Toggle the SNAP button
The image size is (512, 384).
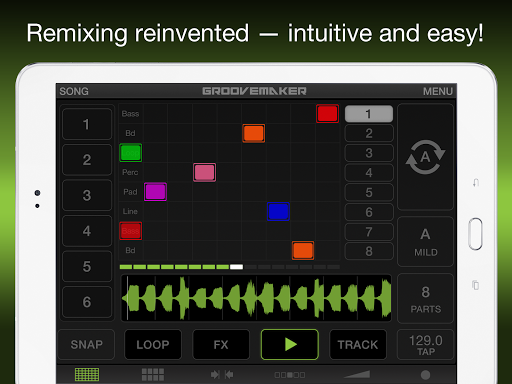87,344
